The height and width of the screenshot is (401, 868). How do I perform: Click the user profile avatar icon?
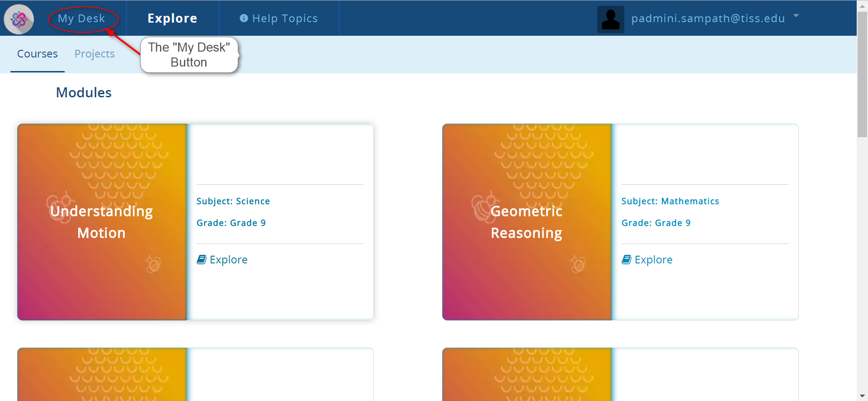tap(610, 19)
